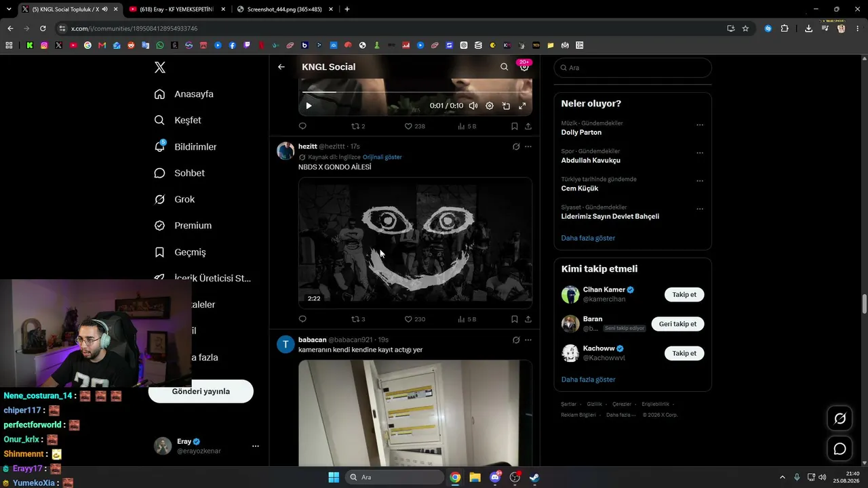
Task: Open the floating messages button
Action: pyautogui.click(x=840, y=449)
